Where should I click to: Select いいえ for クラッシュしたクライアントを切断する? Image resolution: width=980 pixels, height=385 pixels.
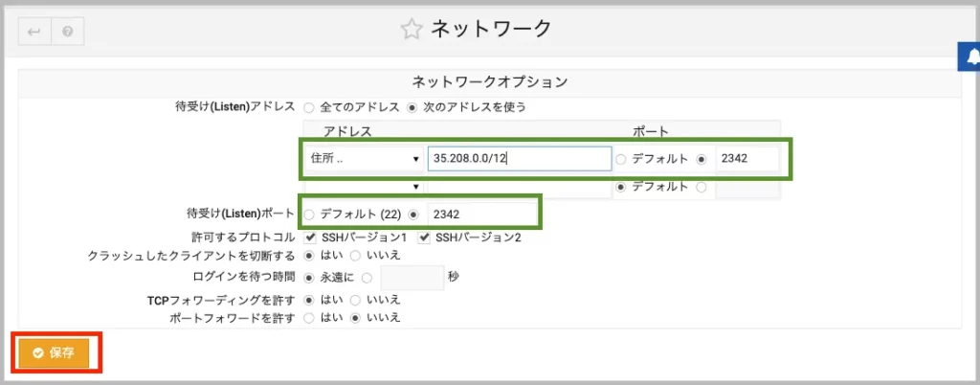pyautogui.click(x=355, y=256)
